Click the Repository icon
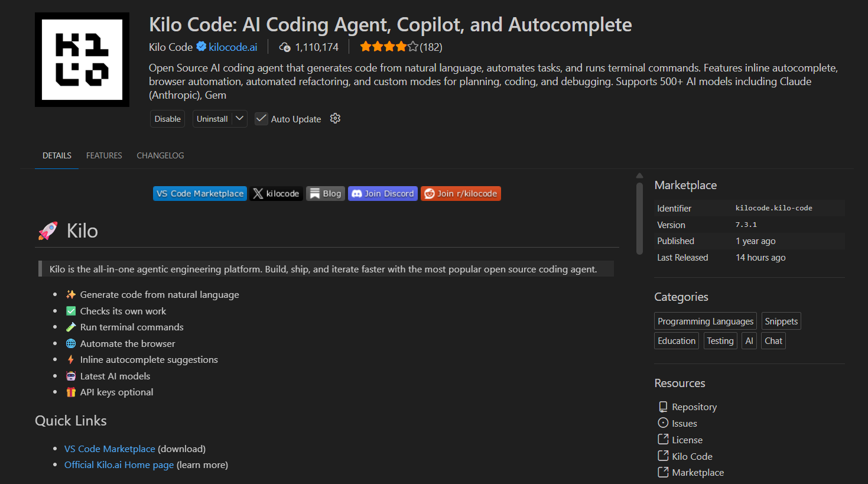The image size is (868, 484). click(663, 407)
